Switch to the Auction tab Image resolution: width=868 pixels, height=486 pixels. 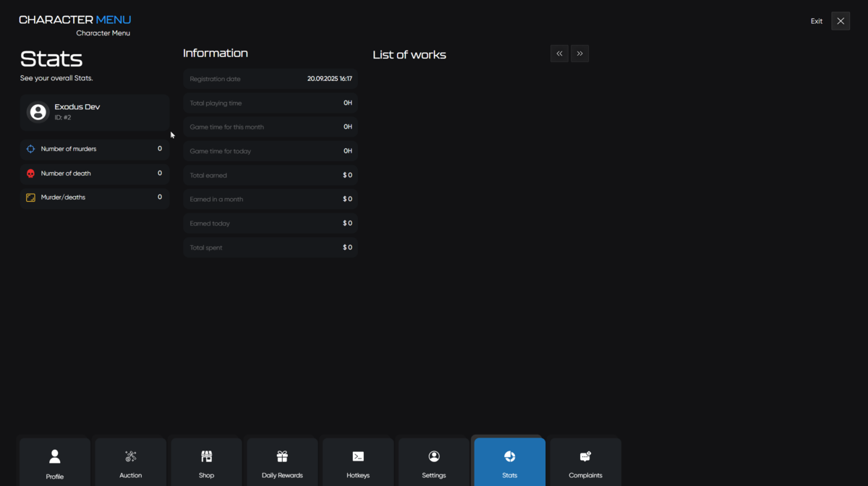131,462
